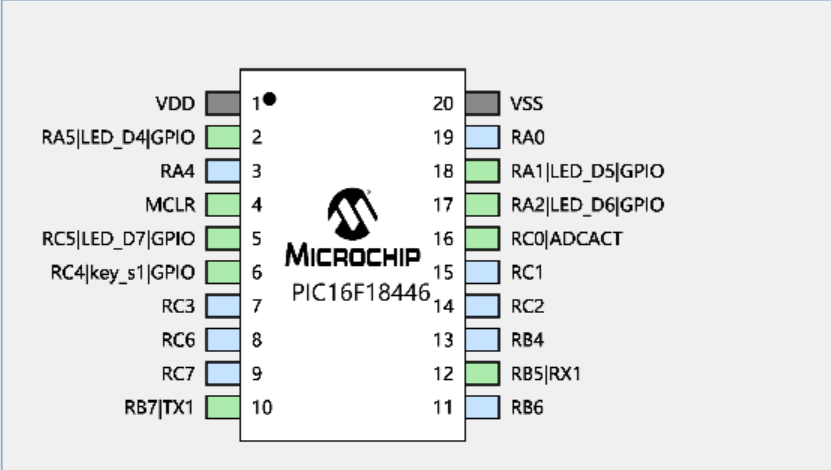831x470 pixels.
Task: Click the RC4|key_s1|GPIO label
Action: coord(122,273)
